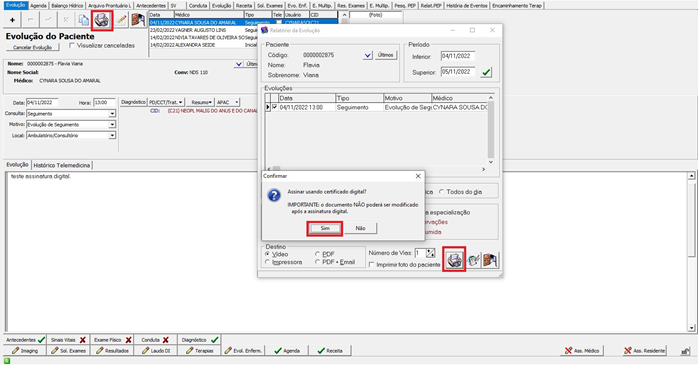This screenshot has height=373, width=698.
Task: Select the PDF + Email radio button
Action: click(x=317, y=262)
